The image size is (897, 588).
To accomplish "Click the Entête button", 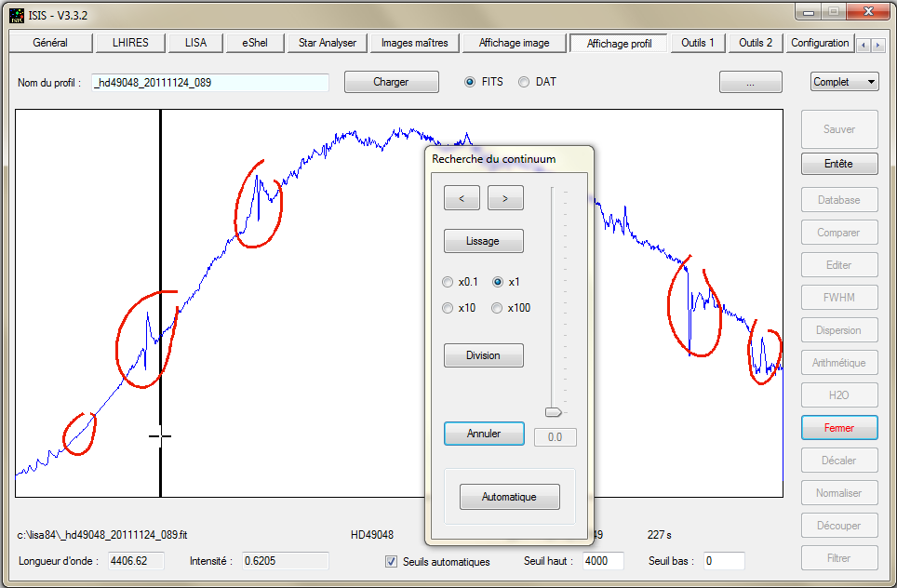I will click(x=838, y=164).
